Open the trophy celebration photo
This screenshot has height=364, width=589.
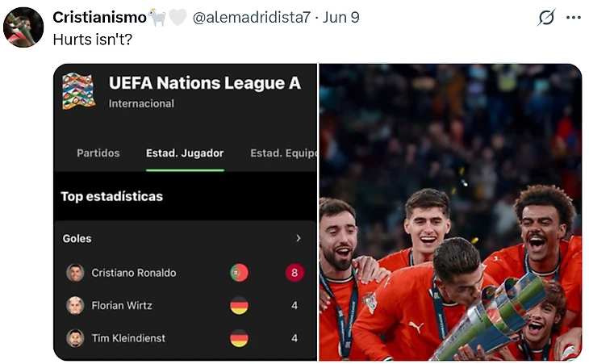(450, 212)
